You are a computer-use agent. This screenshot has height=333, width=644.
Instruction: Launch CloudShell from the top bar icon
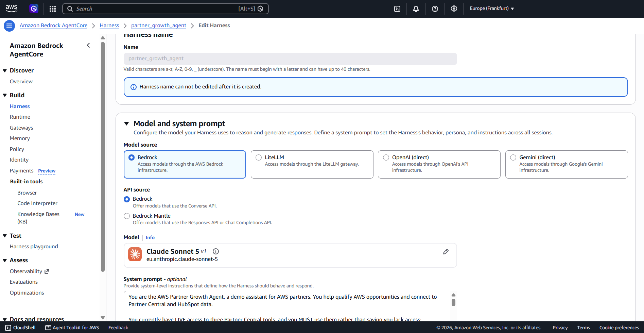(397, 9)
